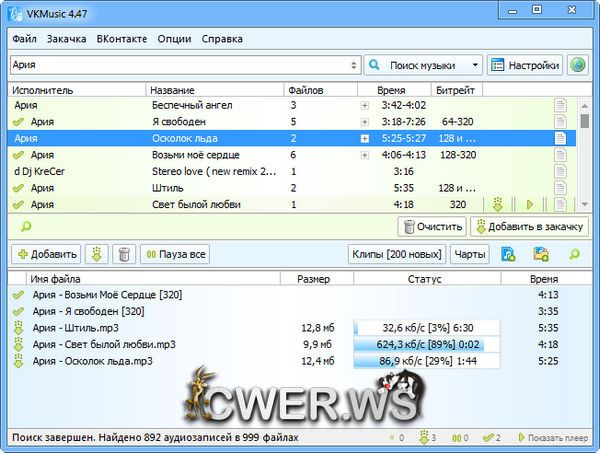
Task: Open the ВКонтакте menu
Action: click(122, 39)
